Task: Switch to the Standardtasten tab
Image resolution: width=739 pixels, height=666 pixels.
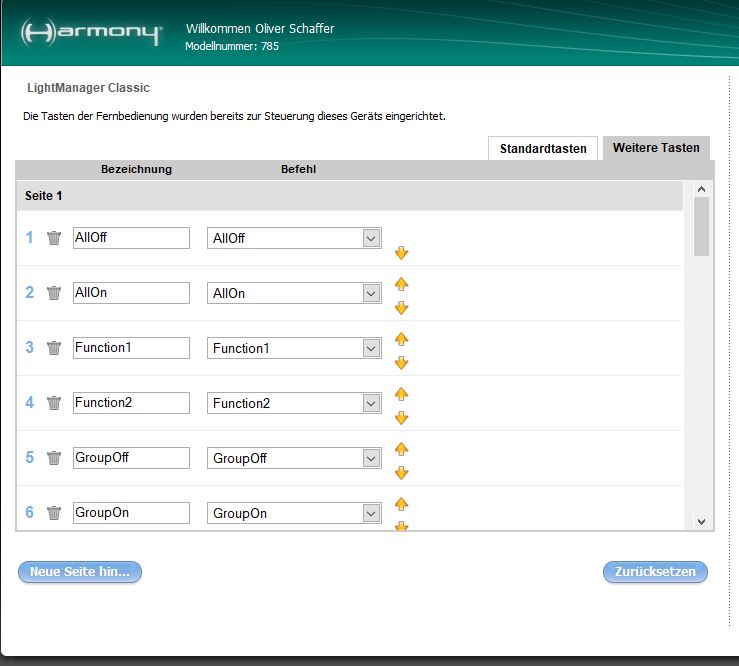Action: 543,148
